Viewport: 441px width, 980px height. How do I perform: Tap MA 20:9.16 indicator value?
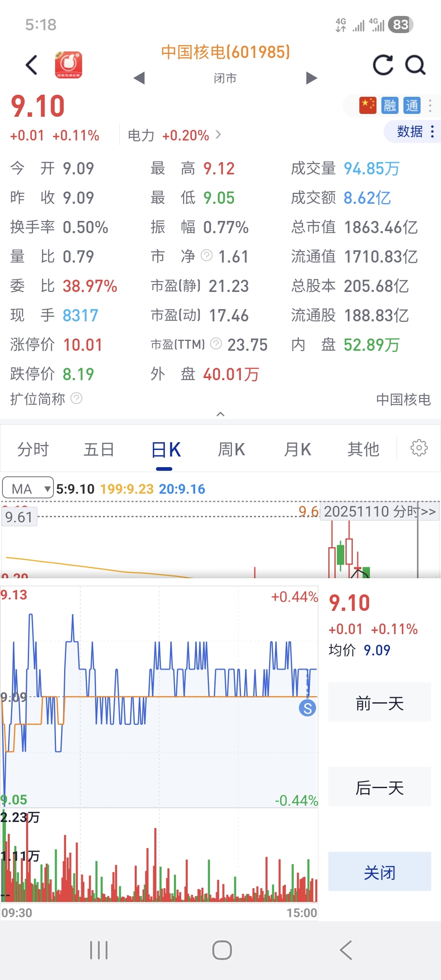click(182, 489)
